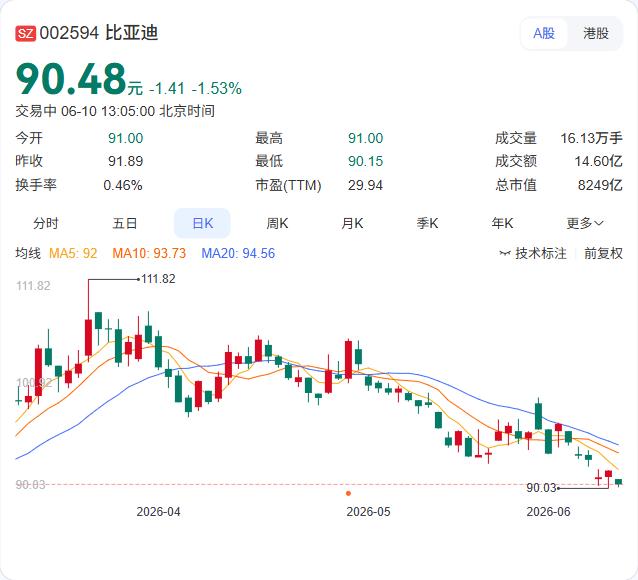This screenshot has height=580, width=638.
Task: Click the 今开 value 91.00
Action: [x=126, y=138]
